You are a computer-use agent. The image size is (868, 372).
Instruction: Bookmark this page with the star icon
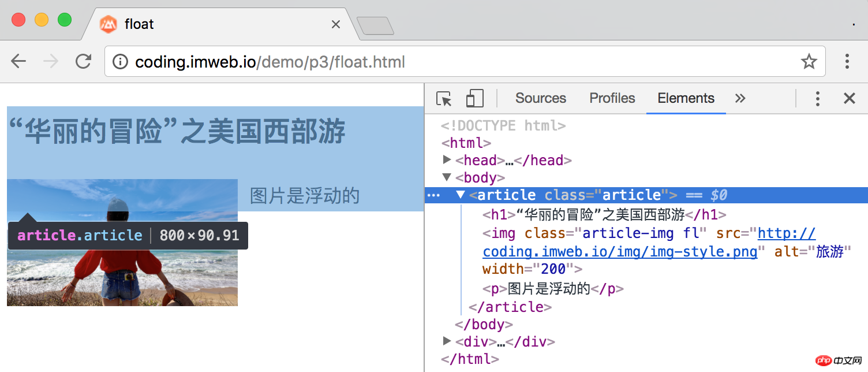point(809,61)
